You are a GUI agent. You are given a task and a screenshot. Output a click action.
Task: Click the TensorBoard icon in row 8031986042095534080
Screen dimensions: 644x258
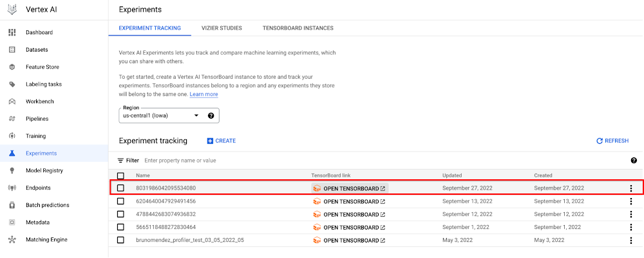click(x=317, y=188)
